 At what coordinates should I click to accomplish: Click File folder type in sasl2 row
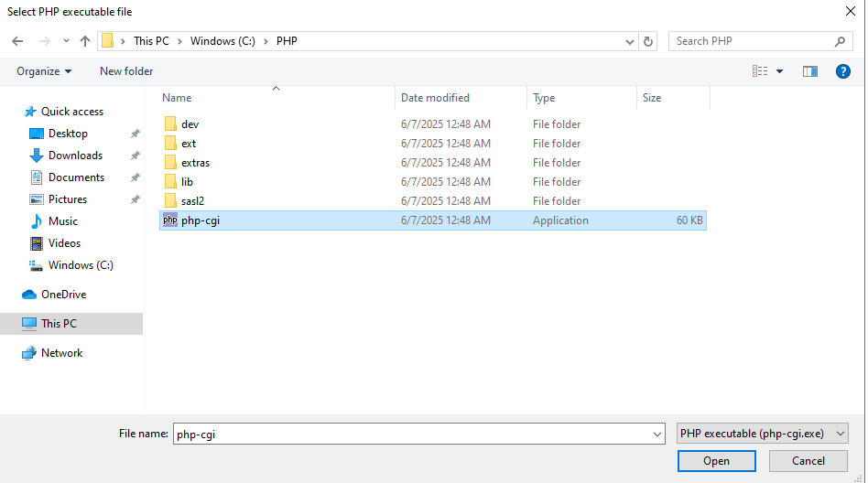(x=557, y=201)
